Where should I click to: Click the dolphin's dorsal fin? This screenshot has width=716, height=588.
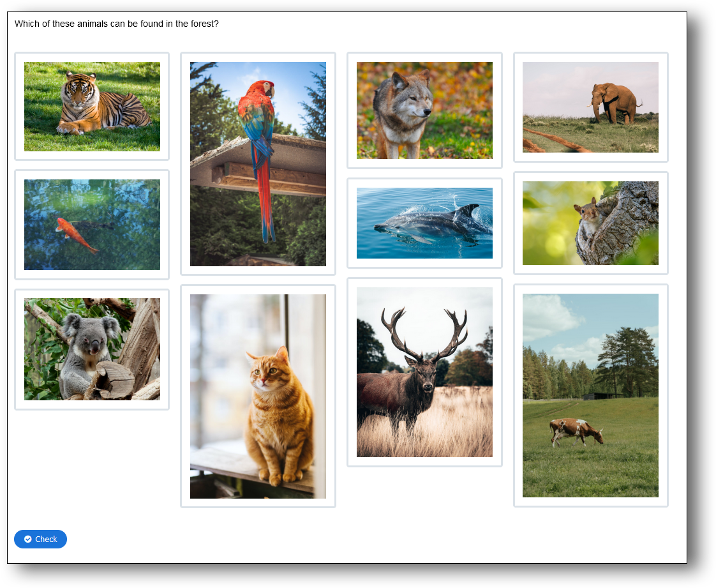click(466, 210)
